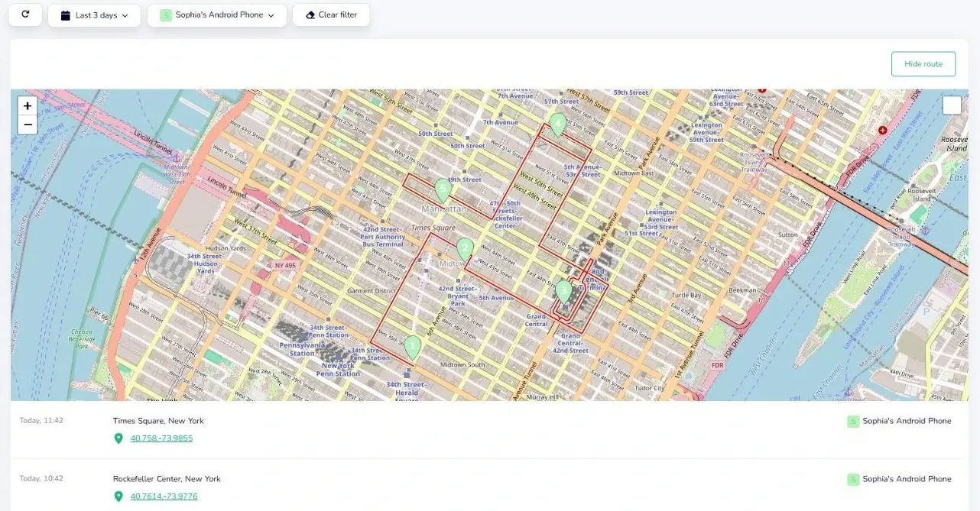The height and width of the screenshot is (511, 980).
Task: Click the Turtle Bay label on map
Action: (x=686, y=295)
